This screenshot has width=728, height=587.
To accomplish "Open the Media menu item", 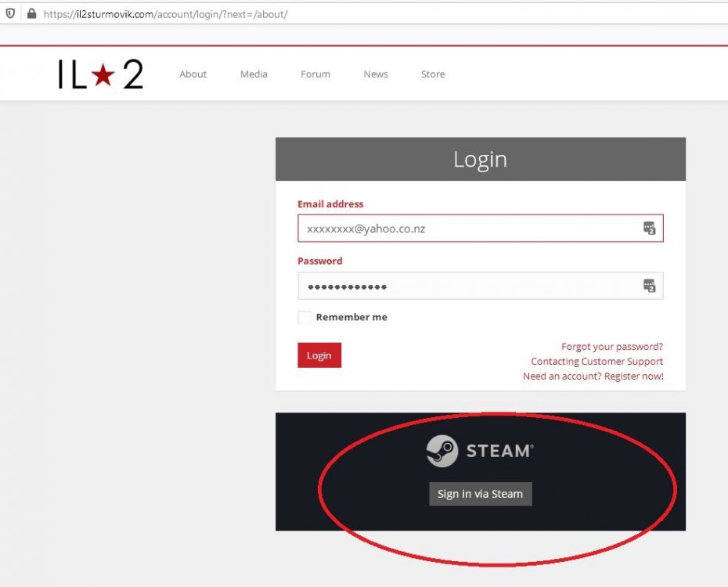I will tap(254, 74).
